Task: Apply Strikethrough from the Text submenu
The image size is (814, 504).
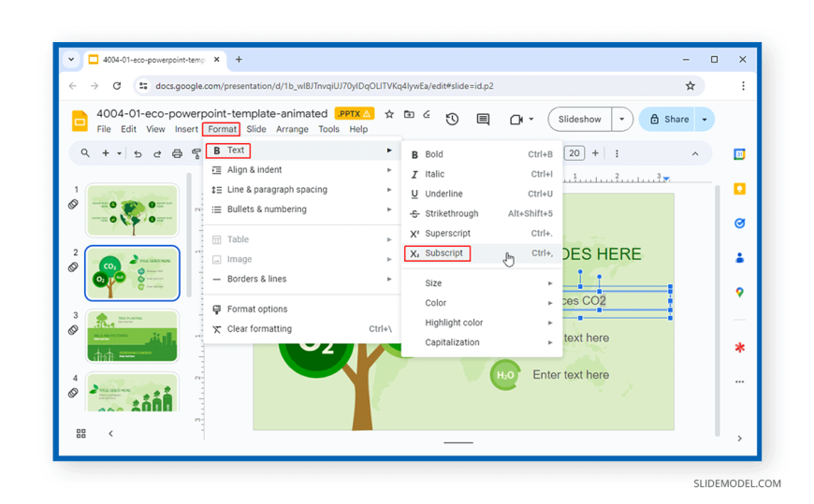Action: click(482, 214)
